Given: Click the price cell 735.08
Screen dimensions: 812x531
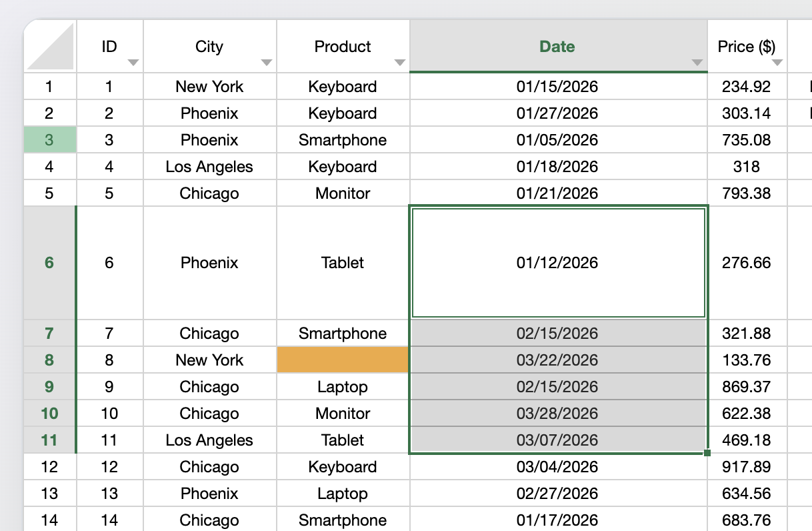Looking at the screenshot, I should coord(746,140).
